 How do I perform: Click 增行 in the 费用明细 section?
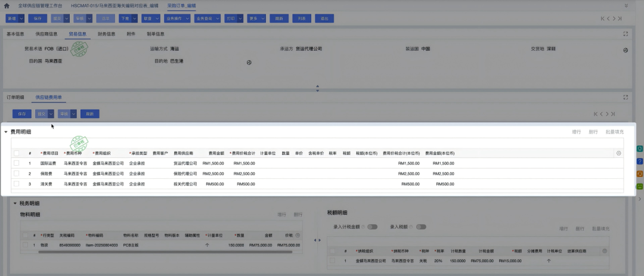click(576, 132)
